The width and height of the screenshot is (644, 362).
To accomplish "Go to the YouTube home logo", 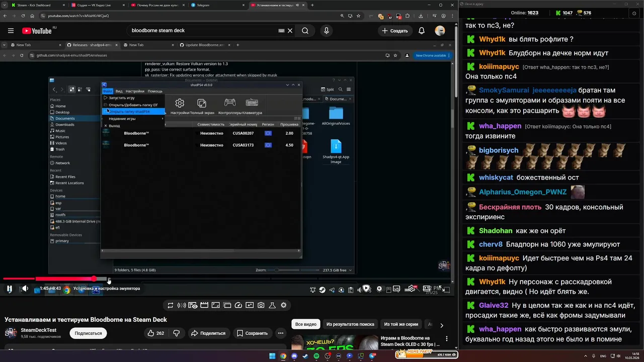I will pyautogui.click(x=37, y=31).
